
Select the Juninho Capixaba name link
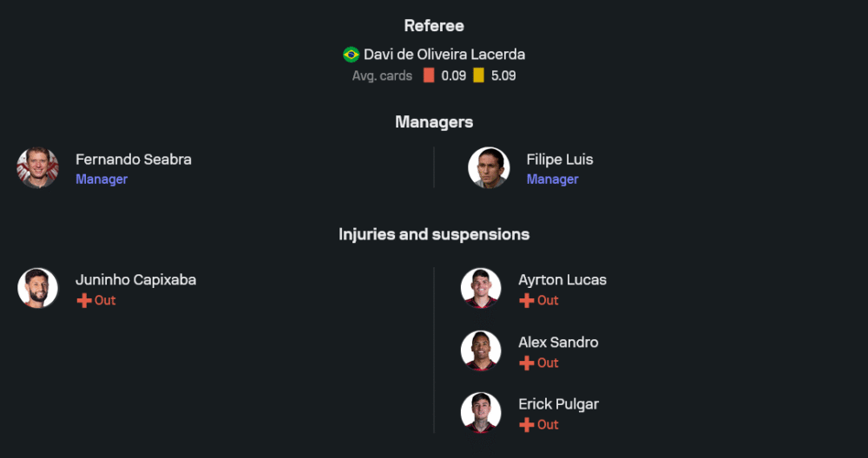pos(135,280)
